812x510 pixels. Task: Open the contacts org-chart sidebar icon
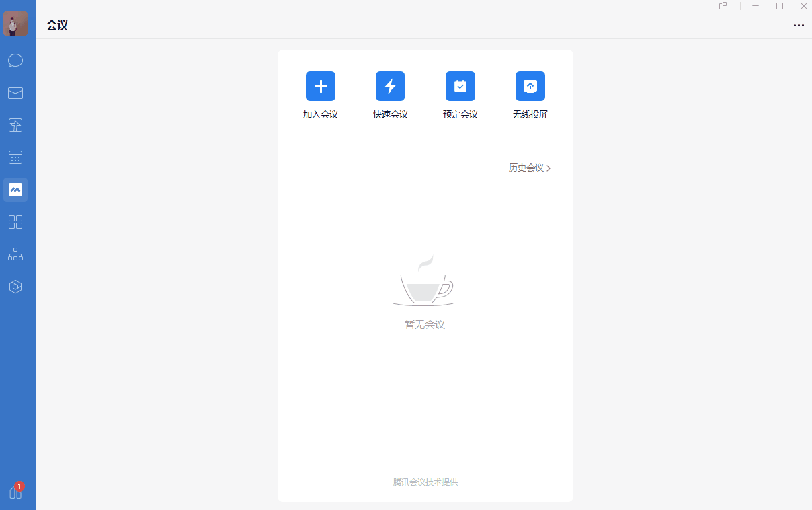15,254
